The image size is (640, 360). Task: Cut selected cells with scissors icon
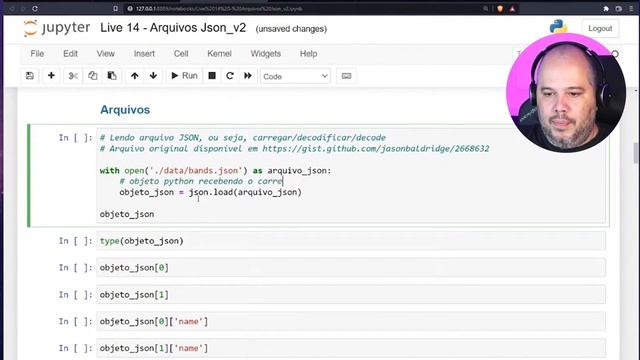[x=73, y=76]
